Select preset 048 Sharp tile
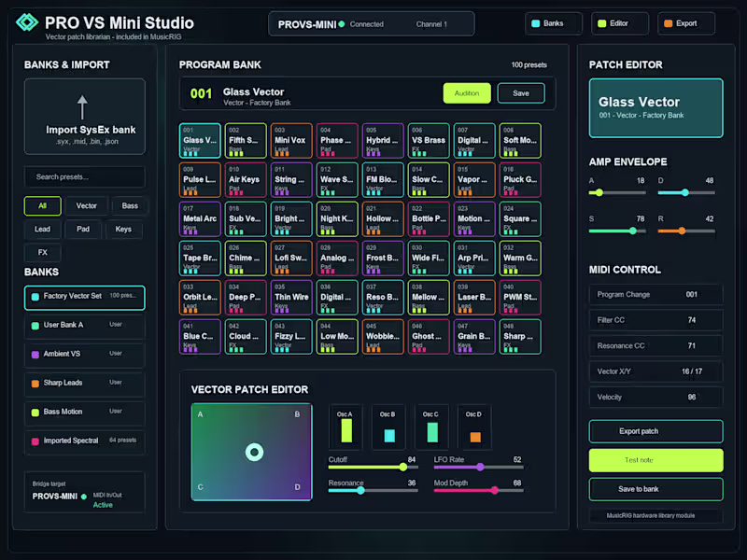This screenshot has width=747, height=560. pos(520,337)
